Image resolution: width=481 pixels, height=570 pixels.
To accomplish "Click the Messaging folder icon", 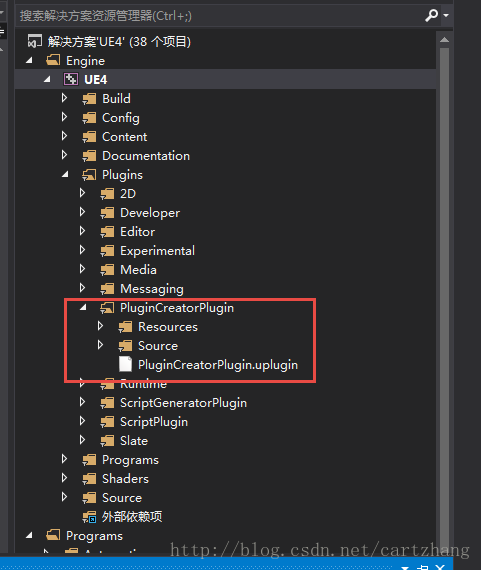I will point(108,288).
